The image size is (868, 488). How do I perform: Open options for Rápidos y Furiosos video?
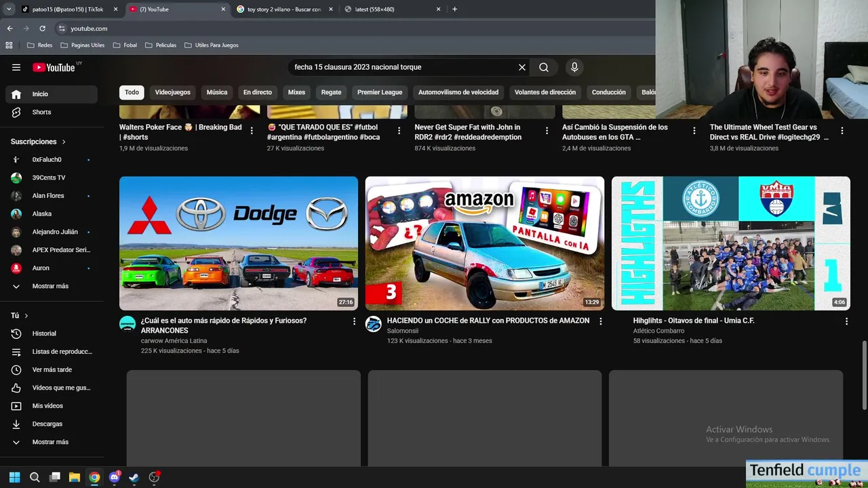(x=354, y=321)
